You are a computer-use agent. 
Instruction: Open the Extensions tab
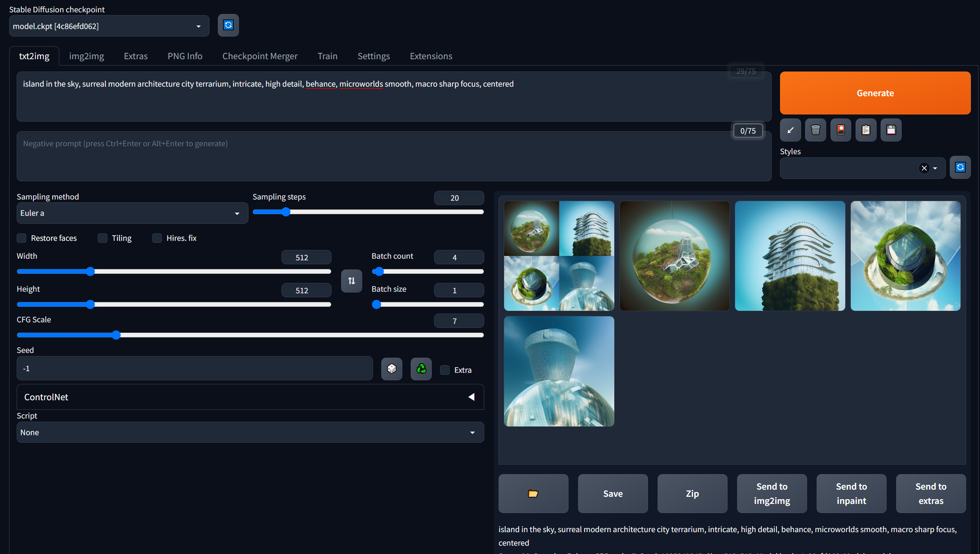tap(431, 56)
